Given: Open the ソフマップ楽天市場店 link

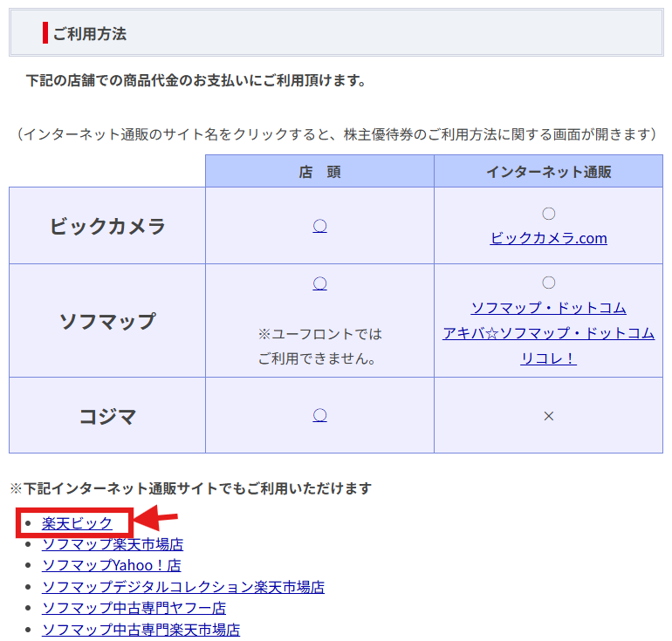Looking at the screenshot, I should pyautogui.click(x=113, y=544).
